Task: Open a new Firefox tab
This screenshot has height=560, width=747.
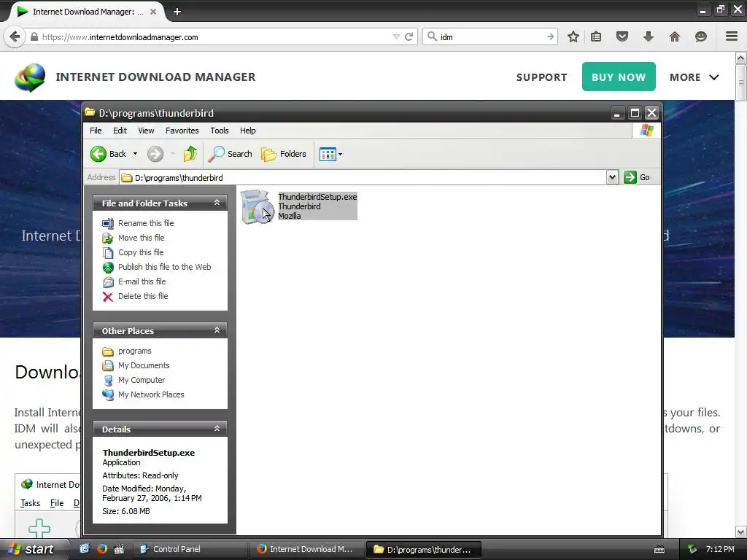Action: click(177, 12)
